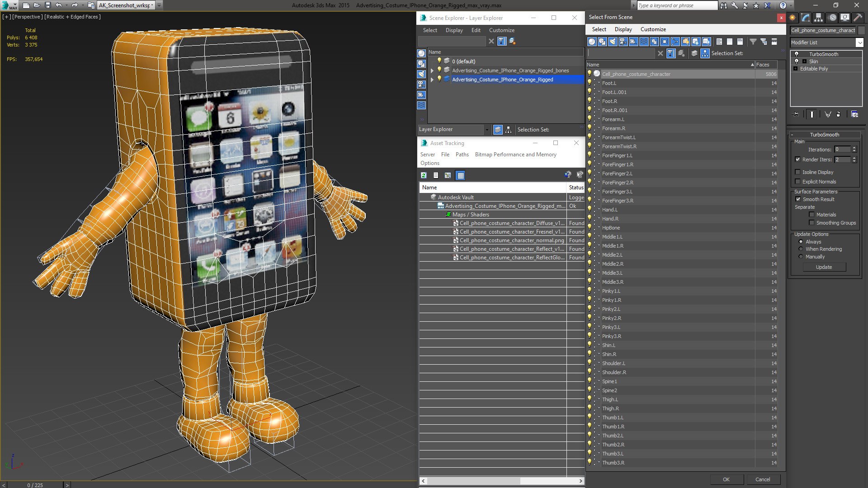Enable Explicit Normals checkbox
The width and height of the screenshot is (868, 488).
tap(797, 182)
